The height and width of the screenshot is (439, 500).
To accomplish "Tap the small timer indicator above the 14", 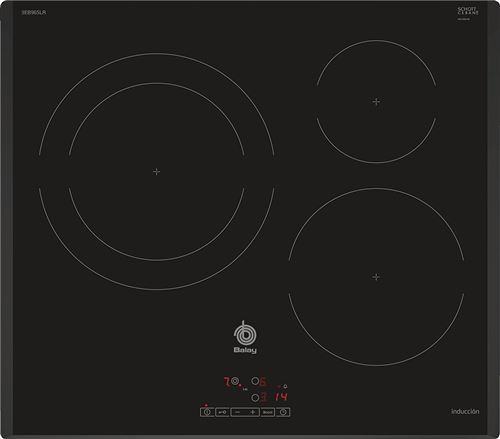I will tap(285, 386).
